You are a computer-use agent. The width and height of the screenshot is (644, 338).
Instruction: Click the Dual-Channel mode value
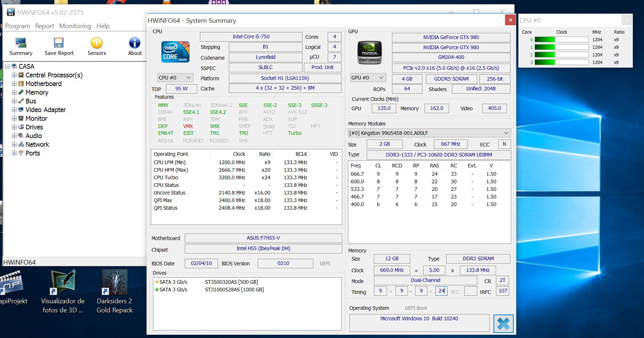click(425, 281)
